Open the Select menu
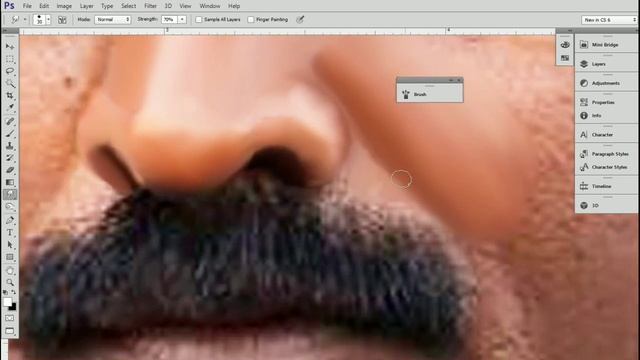This screenshot has height=360, width=640. 129,6
